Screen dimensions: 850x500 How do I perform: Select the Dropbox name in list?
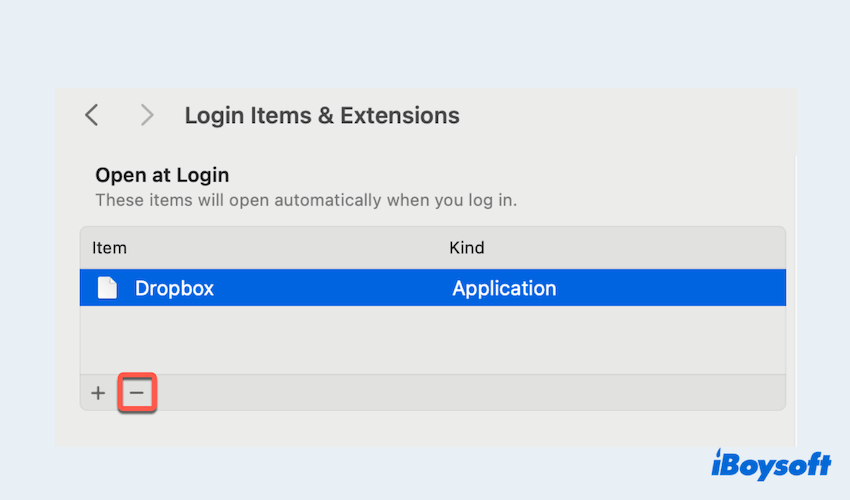tap(175, 288)
